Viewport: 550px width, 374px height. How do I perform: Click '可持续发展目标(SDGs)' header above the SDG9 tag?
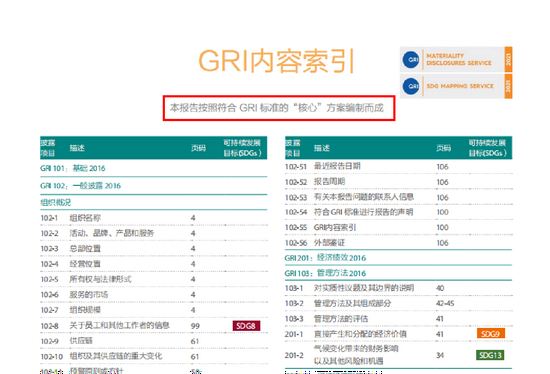[488, 148]
